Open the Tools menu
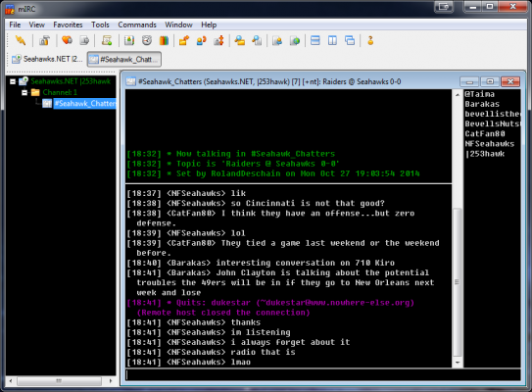This screenshot has height=392, width=532. click(x=100, y=24)
